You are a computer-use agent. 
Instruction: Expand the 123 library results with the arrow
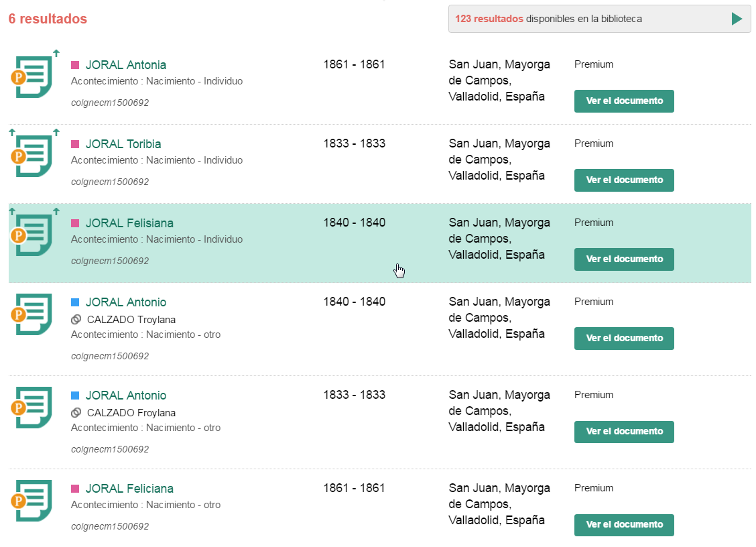pyautogui.click(x=737, y=19)
